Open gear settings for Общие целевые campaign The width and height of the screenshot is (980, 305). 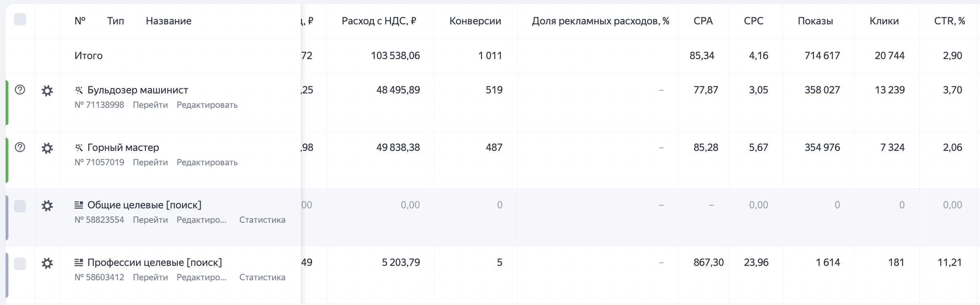[47, 206]
